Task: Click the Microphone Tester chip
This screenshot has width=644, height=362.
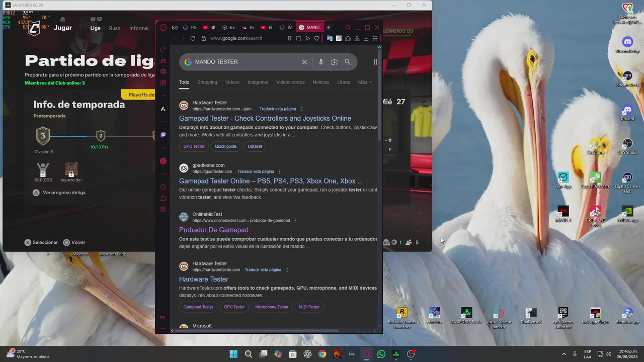Action: click(x=272, y=307)
